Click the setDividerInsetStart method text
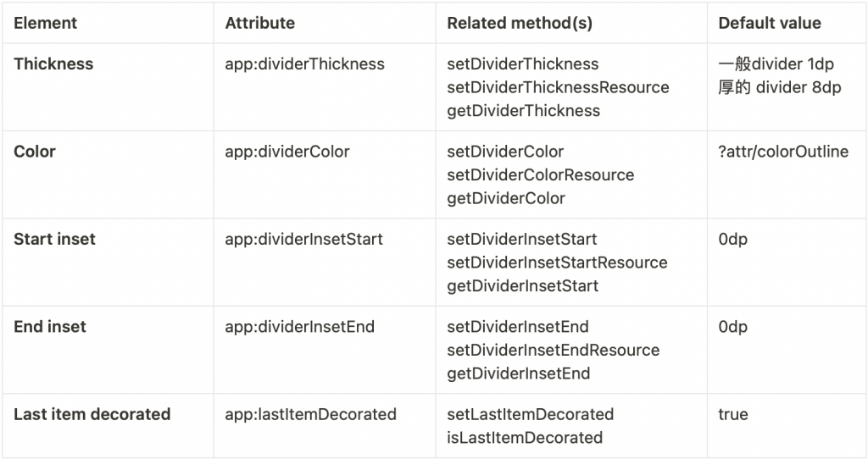This screenshot has width=868, height=459. click(x=522, y=240)
